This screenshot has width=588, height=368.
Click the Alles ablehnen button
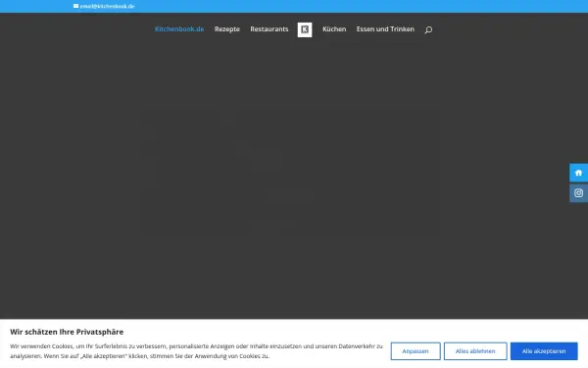coord(475,351)
